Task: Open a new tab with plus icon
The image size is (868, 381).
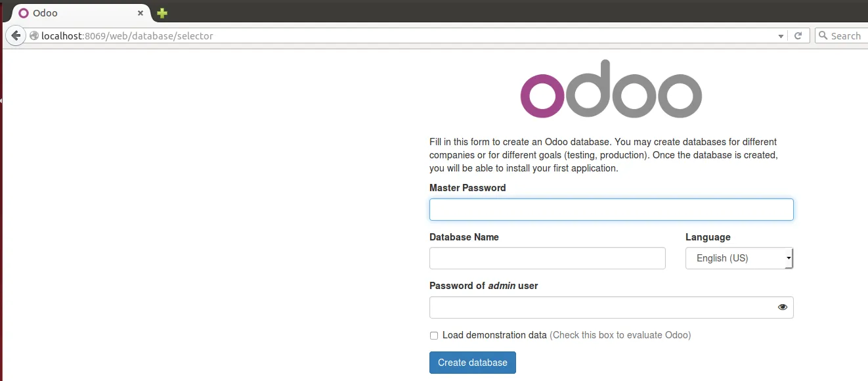Action: [x=162, y=13]
